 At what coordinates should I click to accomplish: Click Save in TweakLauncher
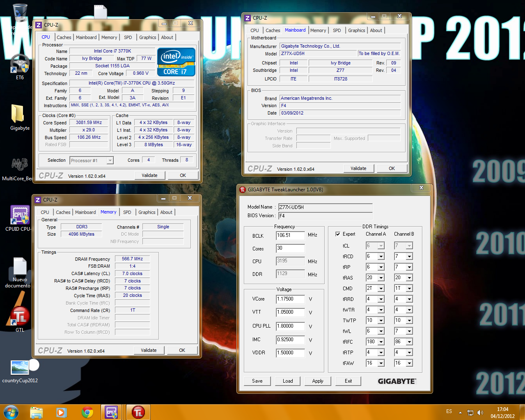click(257, 381)
